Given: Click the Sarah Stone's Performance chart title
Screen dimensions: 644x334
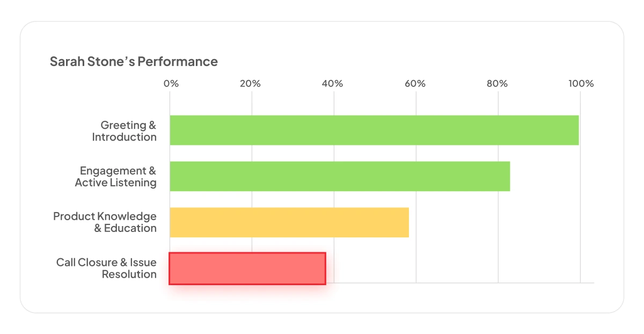Looking at the screenshot, I should point(134,62).
